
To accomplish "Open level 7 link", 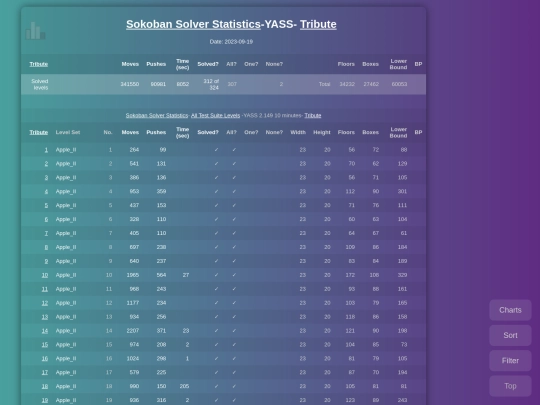I will pos(46,233).
